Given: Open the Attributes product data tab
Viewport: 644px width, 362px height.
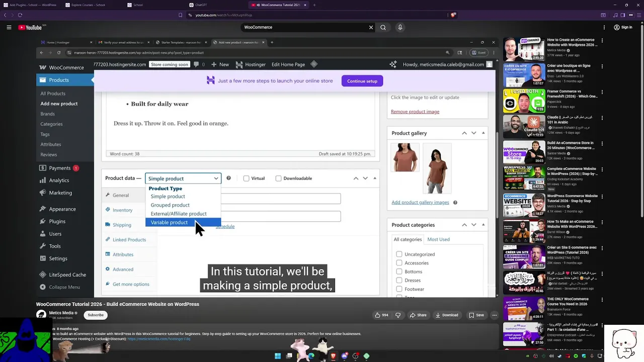Looking at the screenshot, I should 123,254.
